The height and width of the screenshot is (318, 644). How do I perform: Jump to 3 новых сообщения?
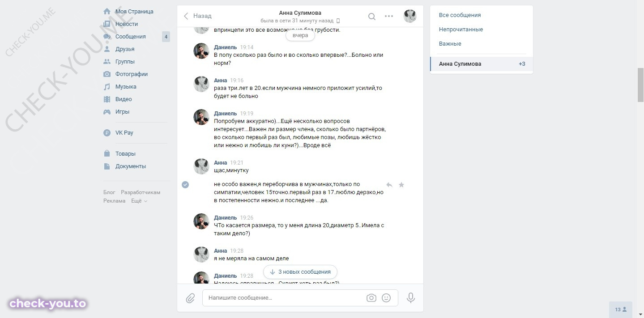coord(300,271)
